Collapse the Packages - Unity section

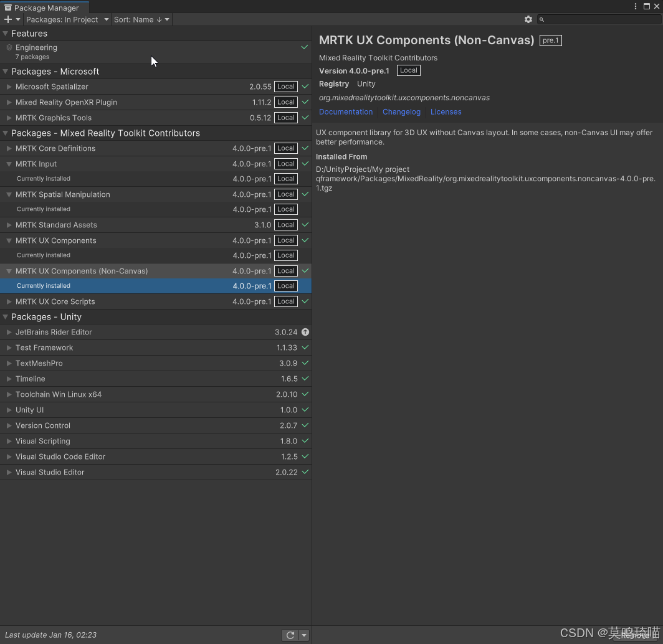[x=6, y=317]
